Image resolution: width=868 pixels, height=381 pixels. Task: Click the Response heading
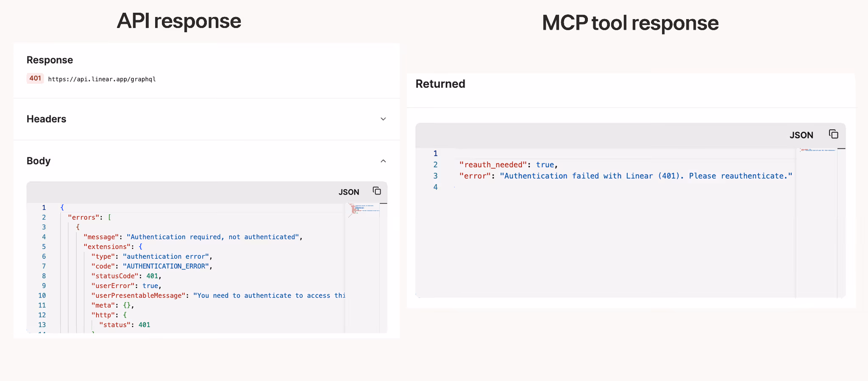point(50,60)
